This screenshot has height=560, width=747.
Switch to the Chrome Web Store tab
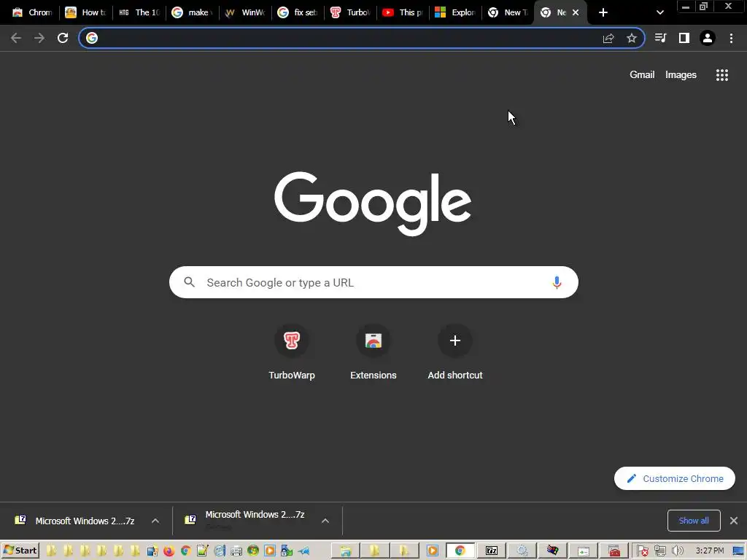point(32,12)
